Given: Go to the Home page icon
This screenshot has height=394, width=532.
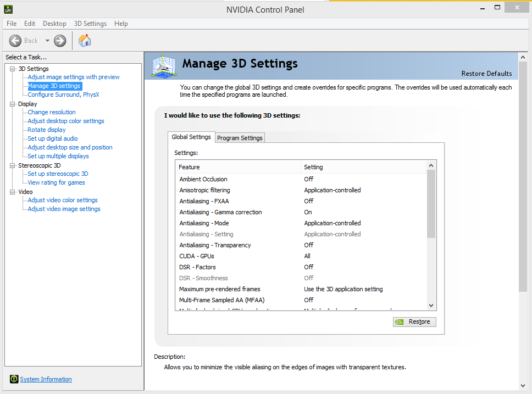Looking at the screenshot, I should pyautogui.click(x=85, y=40).
